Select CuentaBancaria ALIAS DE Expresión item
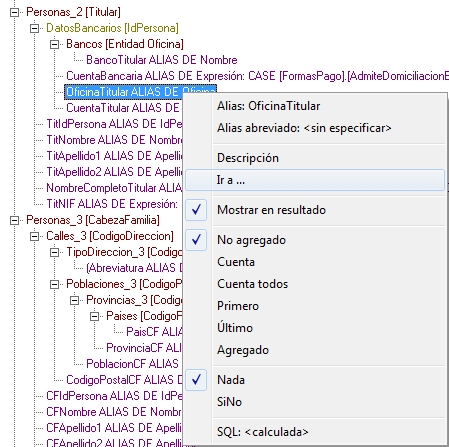This screenshot has width=449, height=447. (x=257, y=76)
